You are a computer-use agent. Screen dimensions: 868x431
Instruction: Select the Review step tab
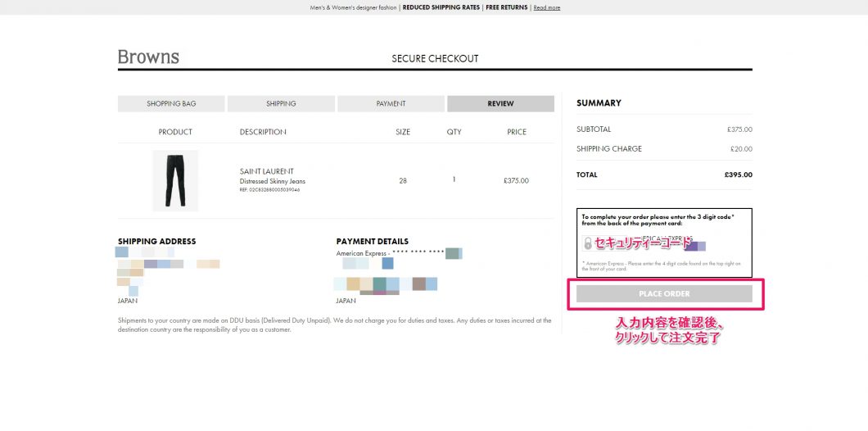tap(500, 103)
